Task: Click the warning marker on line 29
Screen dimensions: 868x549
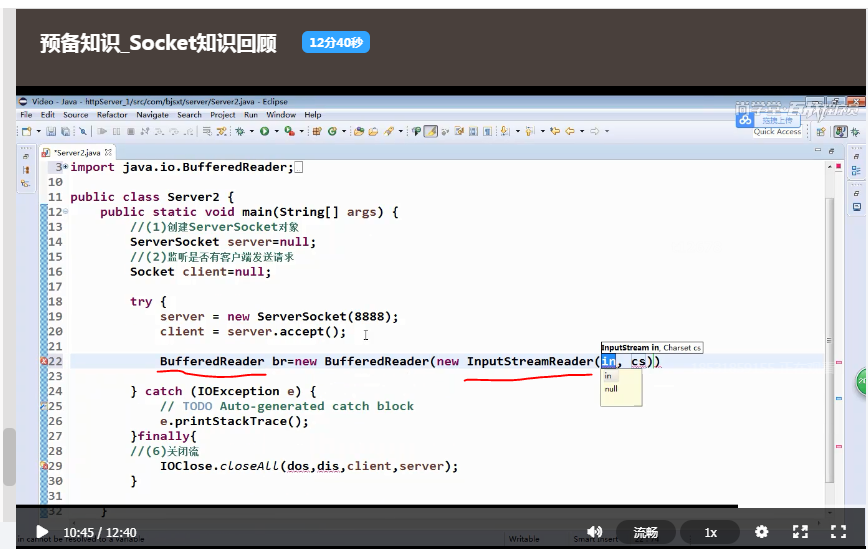Action: [44, 465]
